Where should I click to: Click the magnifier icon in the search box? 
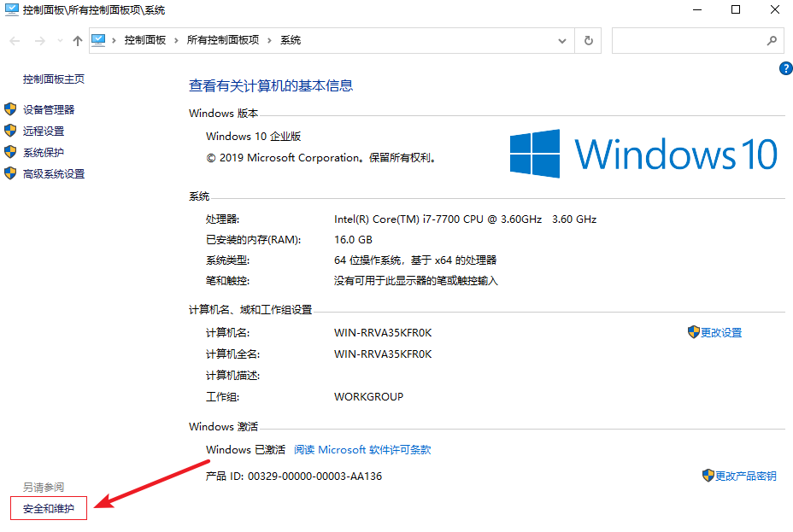[x=771, y=40]
